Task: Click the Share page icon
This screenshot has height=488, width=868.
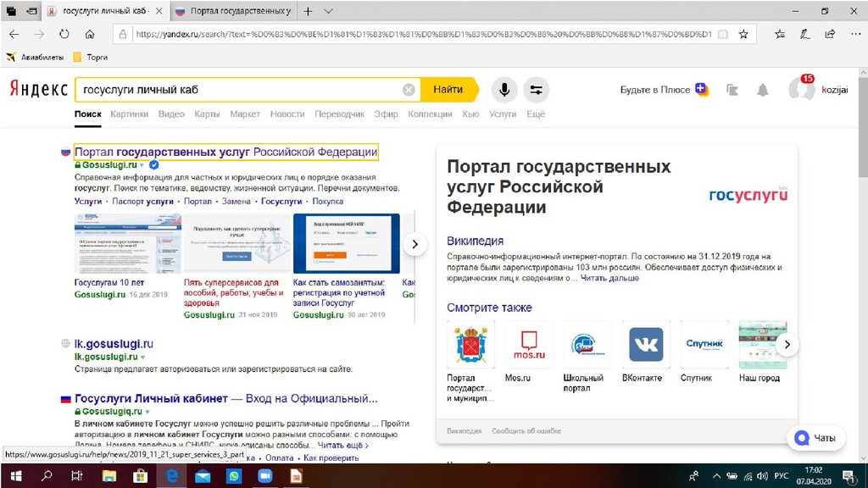Action: [830, 34]
